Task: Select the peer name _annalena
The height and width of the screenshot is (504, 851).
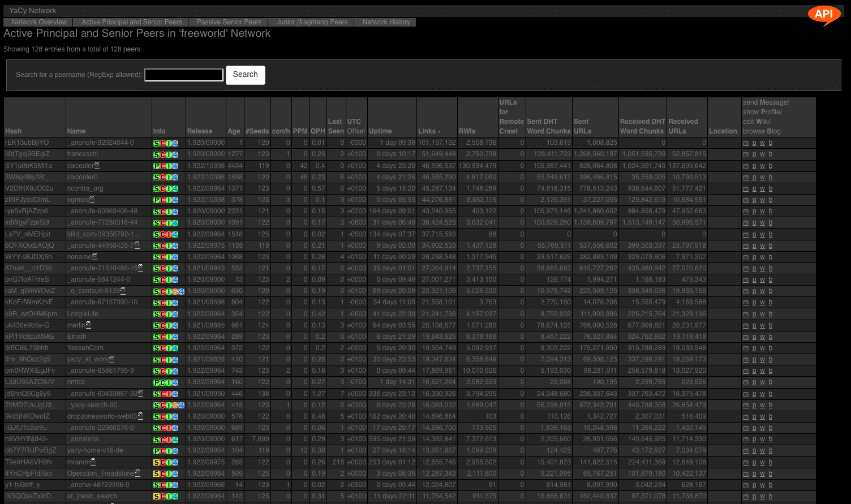Action: (x=83, y=439)
